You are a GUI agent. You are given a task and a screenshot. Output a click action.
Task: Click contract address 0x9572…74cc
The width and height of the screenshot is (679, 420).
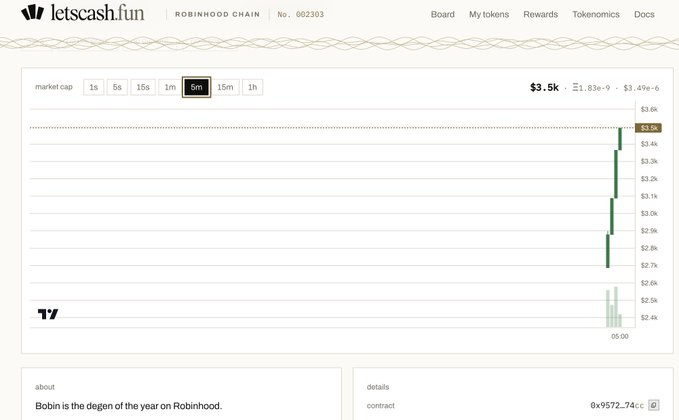[617, 405]
